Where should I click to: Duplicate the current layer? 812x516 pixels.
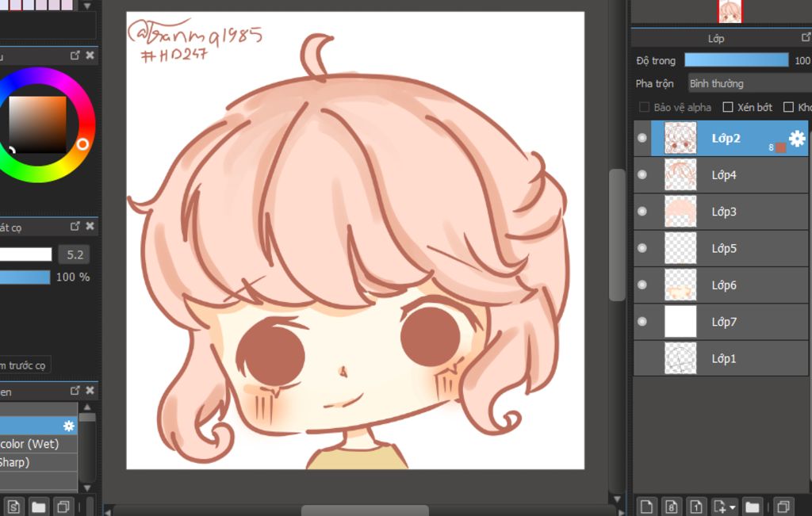(783, 506)
